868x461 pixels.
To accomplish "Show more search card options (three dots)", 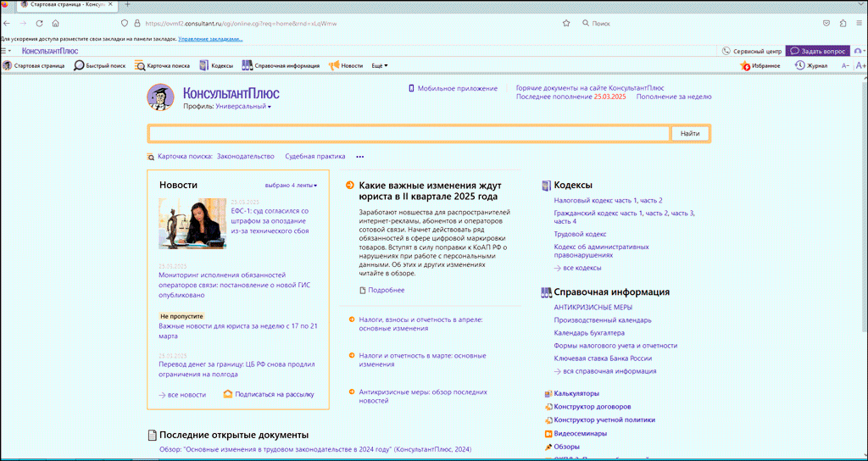I will 359,157.
